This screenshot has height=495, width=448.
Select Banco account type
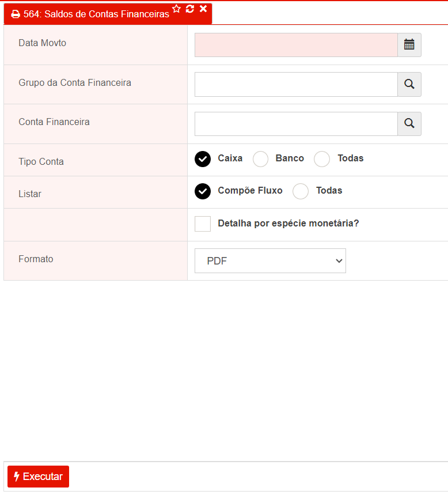(261, 159)
